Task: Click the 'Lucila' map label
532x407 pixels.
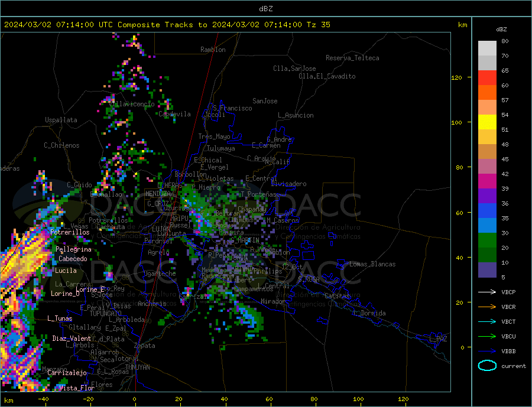Action: [66, 271]
